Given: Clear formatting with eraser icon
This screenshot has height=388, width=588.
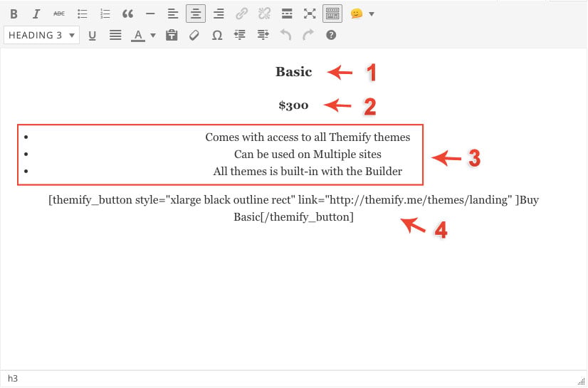Looking at the screenshot, I should click(194, 35).
